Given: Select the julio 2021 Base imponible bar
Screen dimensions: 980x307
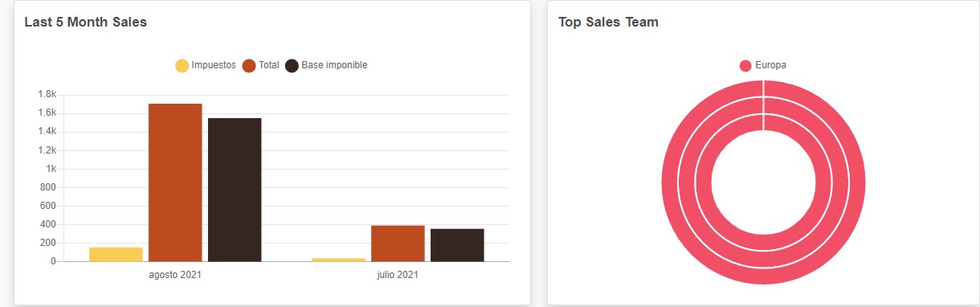Looking at the screenshot, I should [457, 245].
